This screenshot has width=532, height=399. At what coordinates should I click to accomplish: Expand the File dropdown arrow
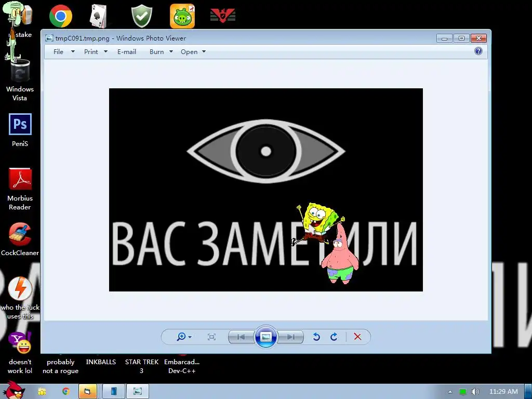coord(73,51)
